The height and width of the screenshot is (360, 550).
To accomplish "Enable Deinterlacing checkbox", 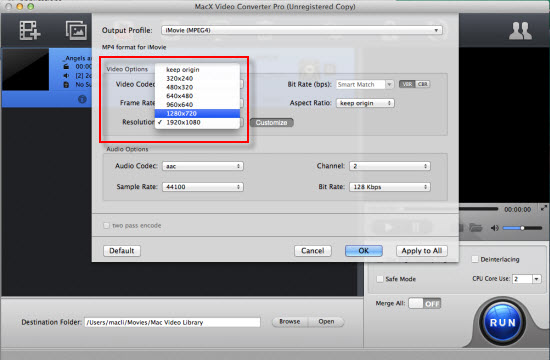I will coord(475,259).
